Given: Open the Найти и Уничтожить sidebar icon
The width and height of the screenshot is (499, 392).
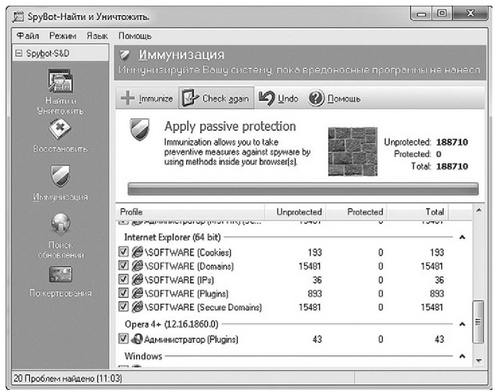Looking at the screenshot, I should click(60, 81).
